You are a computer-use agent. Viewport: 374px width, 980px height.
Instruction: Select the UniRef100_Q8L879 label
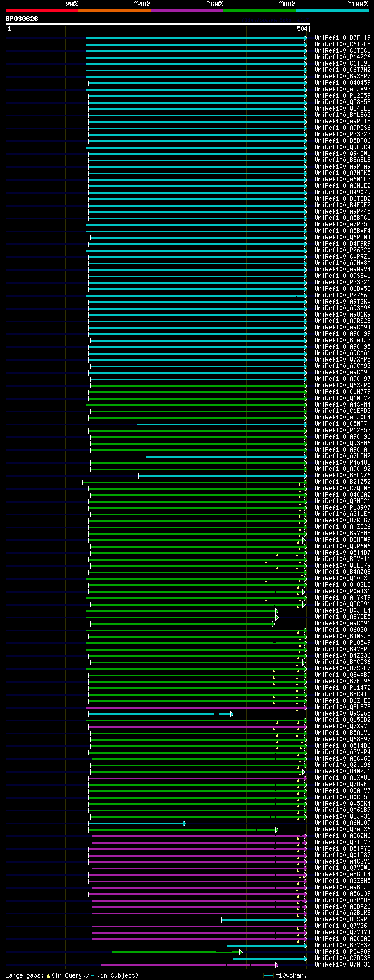(x=342, y=565)
